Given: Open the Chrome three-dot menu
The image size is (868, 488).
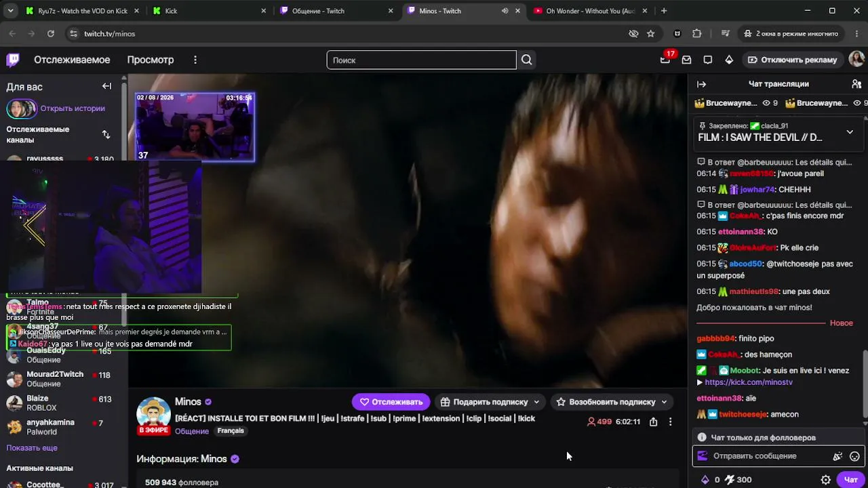Looking at the screenshot, I should tap(856, 33).
